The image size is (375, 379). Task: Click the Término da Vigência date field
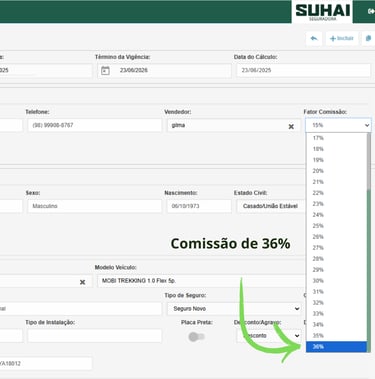[x=164, y=70]
